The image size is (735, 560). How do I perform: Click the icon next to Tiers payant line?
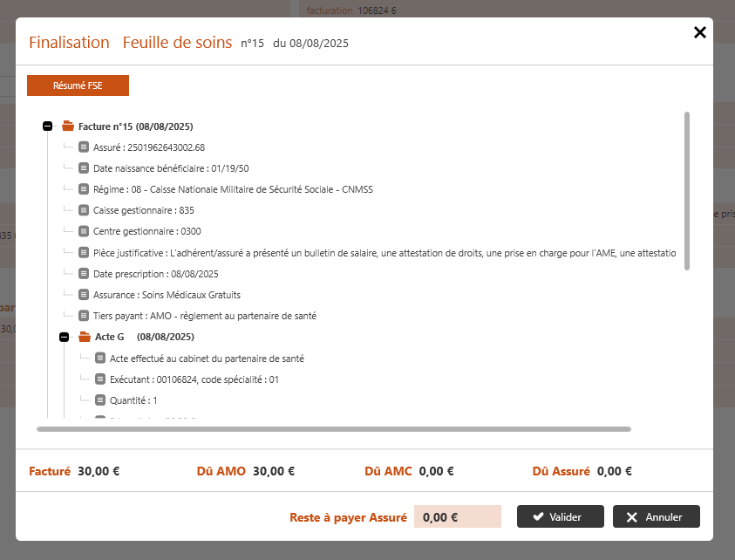[84, 316]
